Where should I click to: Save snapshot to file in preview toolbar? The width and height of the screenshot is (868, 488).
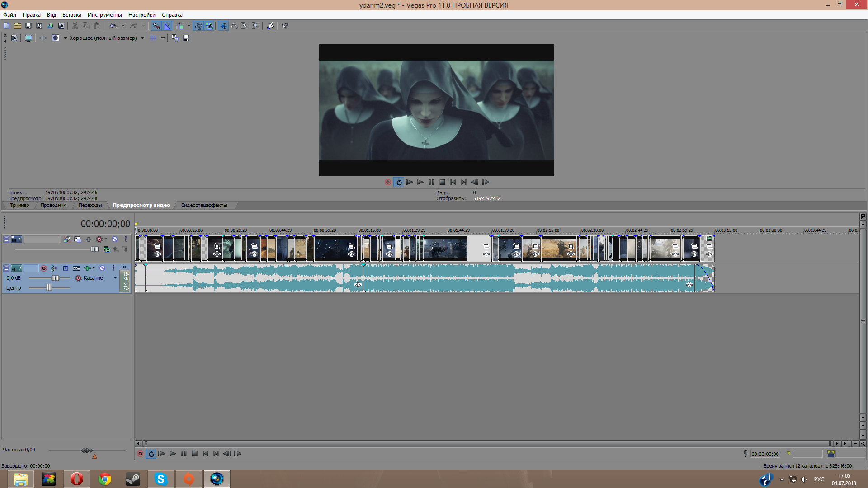[x=186, y=38]
